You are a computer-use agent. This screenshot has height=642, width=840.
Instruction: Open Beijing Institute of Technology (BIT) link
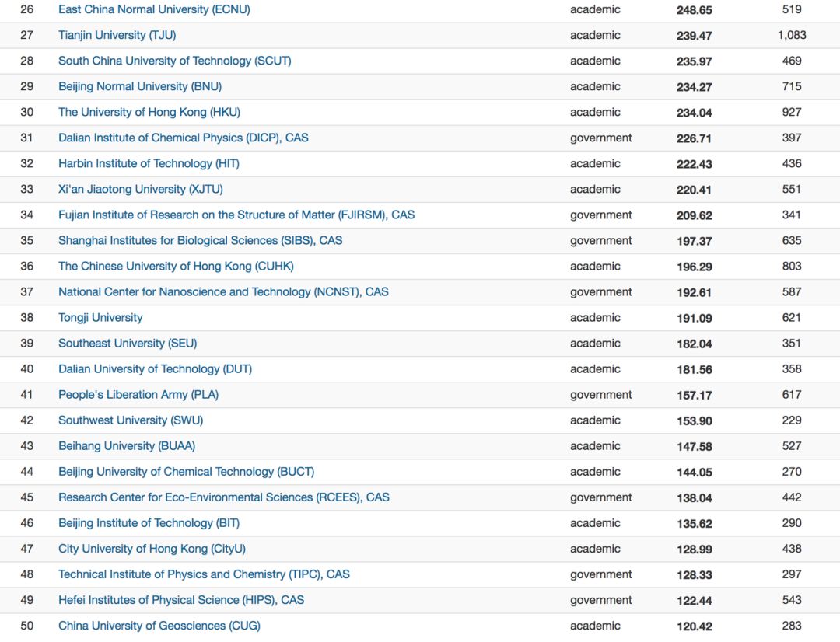pos(149,524)
